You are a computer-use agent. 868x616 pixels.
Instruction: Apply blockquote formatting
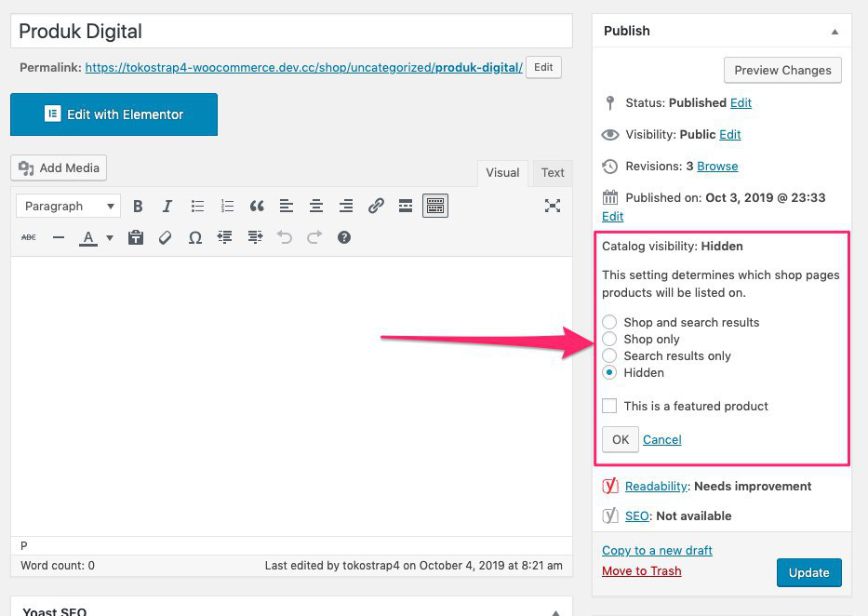coord(257,207)
